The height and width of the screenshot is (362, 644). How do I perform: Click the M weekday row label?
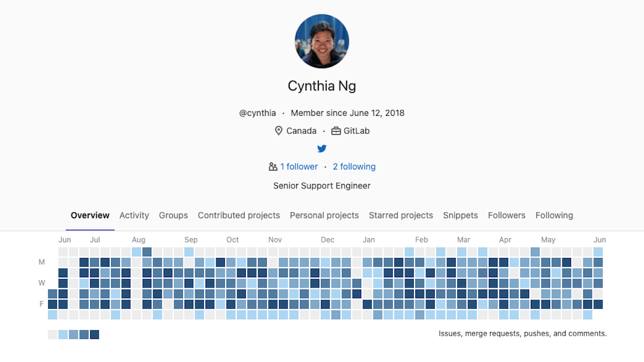point(41,262)
